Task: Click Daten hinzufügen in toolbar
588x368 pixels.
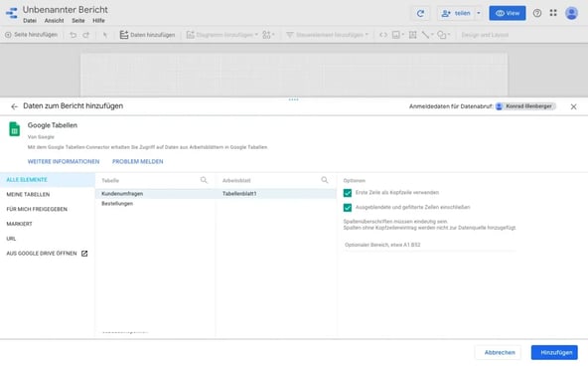Action: 147,35
